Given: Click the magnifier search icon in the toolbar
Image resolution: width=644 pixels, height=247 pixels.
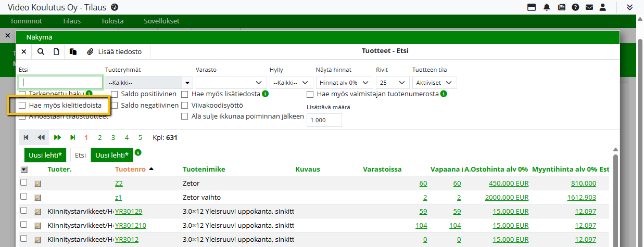Looking at the screenshot, I should click(x=41, y=51).
